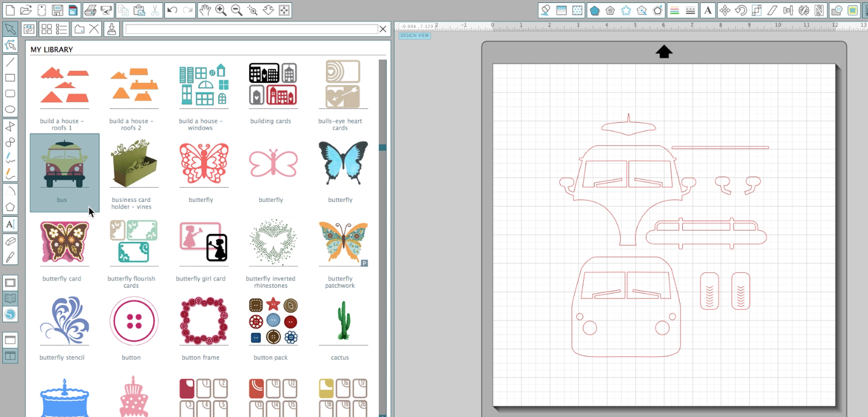
Task: Show the design page view button
Action: click(10, 282)
